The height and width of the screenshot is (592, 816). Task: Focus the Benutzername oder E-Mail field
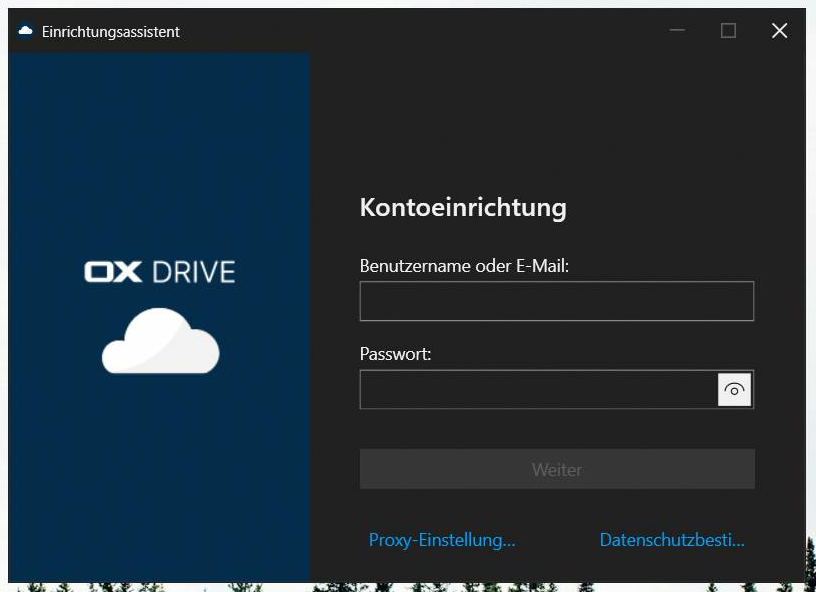point(556,301)
